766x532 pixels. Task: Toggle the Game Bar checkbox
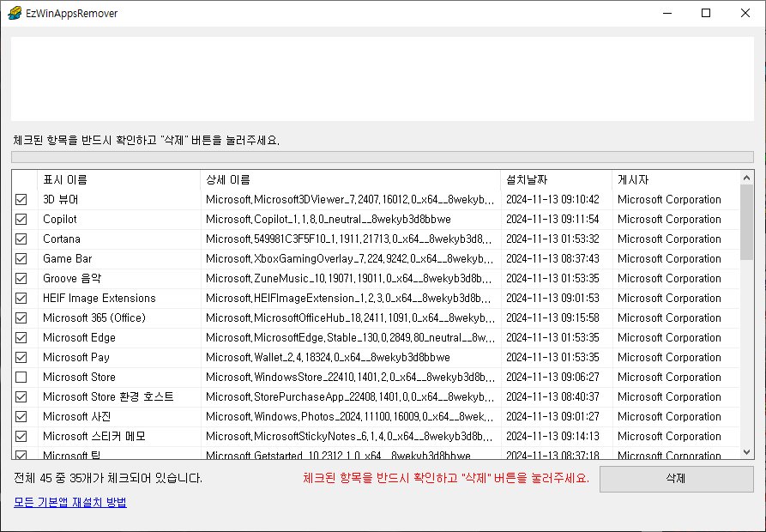pos(21,259)
